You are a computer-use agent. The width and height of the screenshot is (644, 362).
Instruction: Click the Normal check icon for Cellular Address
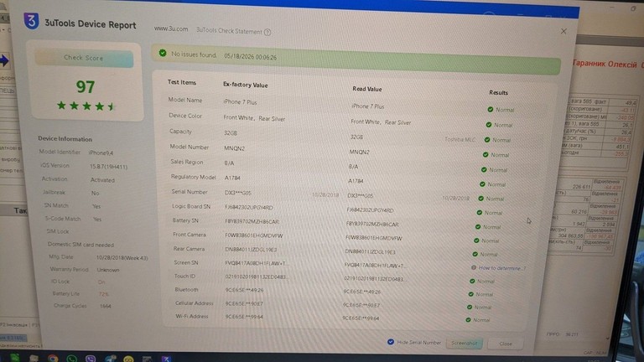pos(470,307)
